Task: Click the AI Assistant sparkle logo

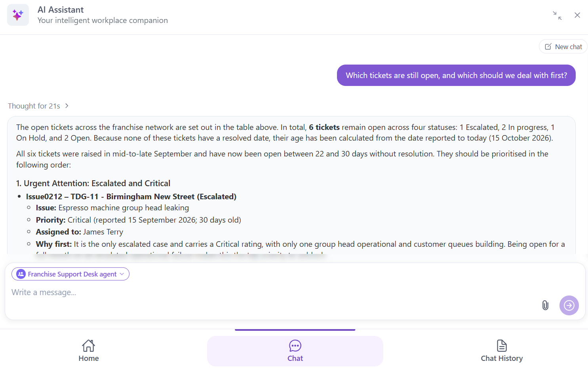Action: (18, 15)
